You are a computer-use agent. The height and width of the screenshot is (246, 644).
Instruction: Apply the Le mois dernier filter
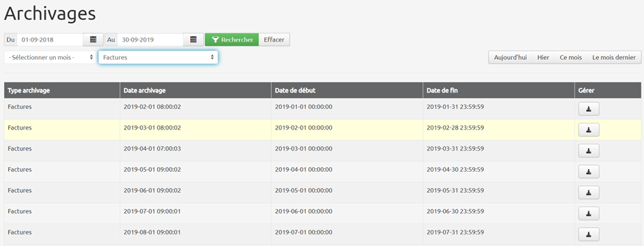(x=614, y=57)
